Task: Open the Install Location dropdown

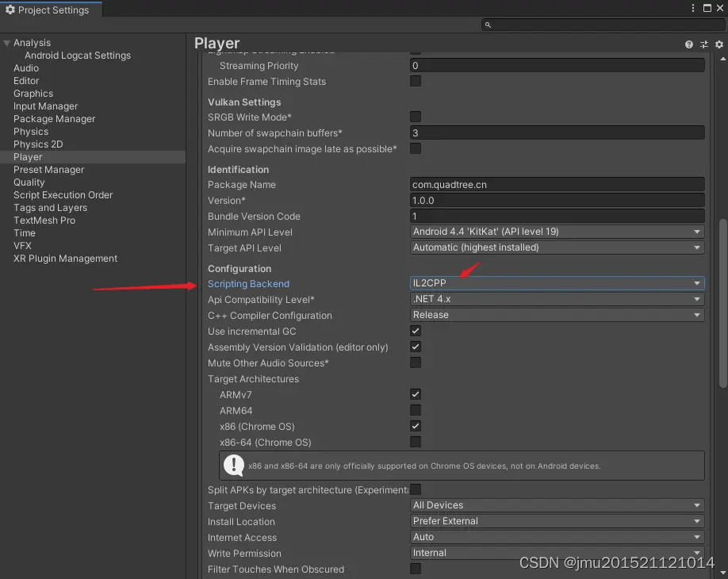Action: [555, 521]
